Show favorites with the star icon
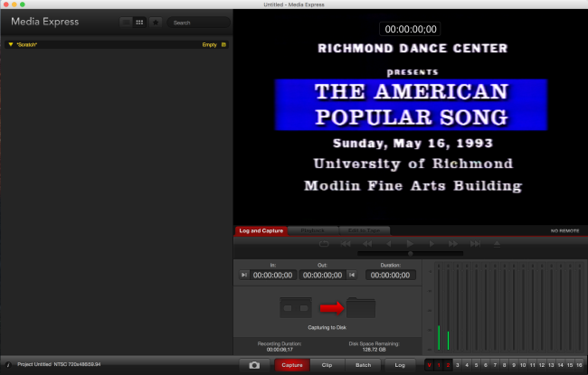Image resolution: width=588 pixels, height=375 pixels. click(156, 23)
